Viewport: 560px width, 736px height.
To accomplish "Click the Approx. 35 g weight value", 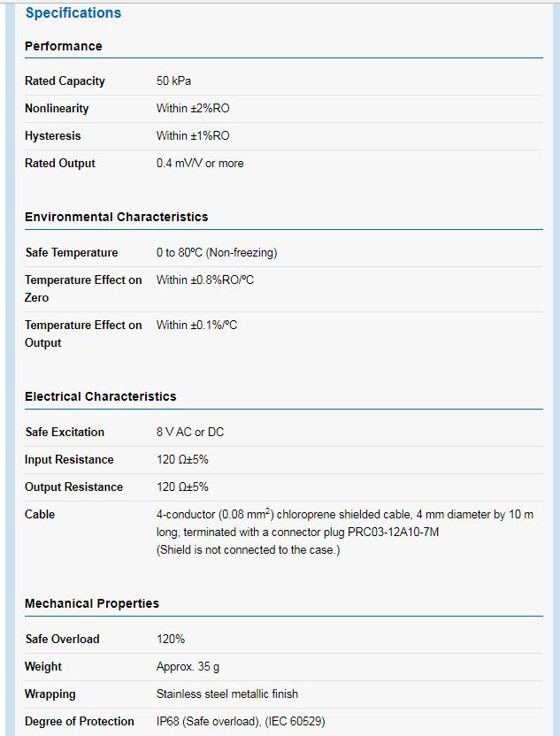I will 188,666.
